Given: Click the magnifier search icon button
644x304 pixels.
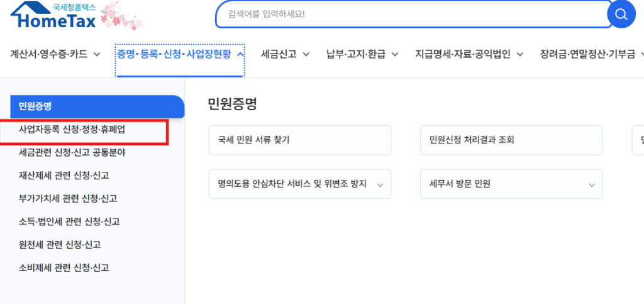Looking at the screenshot, I should pos(621,14).
